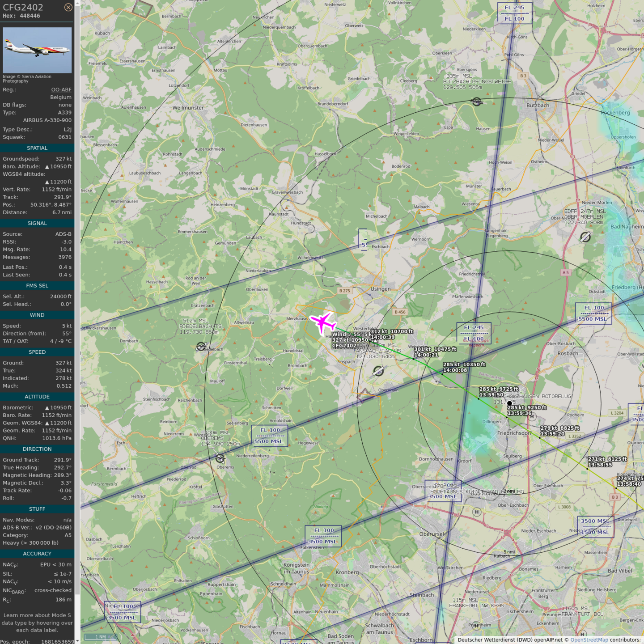Click the helipad H icon near Friedrichsdorf
Screen dimensions: 644x644
click(x=532, y=417)
